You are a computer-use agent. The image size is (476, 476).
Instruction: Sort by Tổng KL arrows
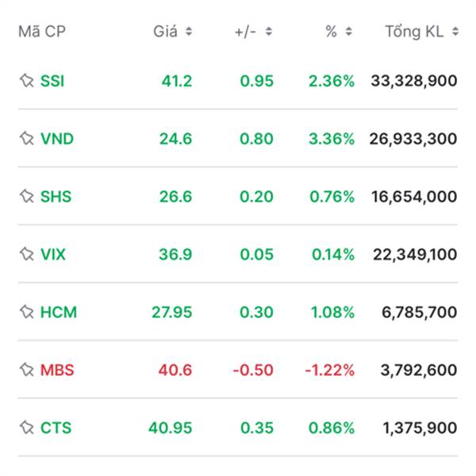point(455,31)
